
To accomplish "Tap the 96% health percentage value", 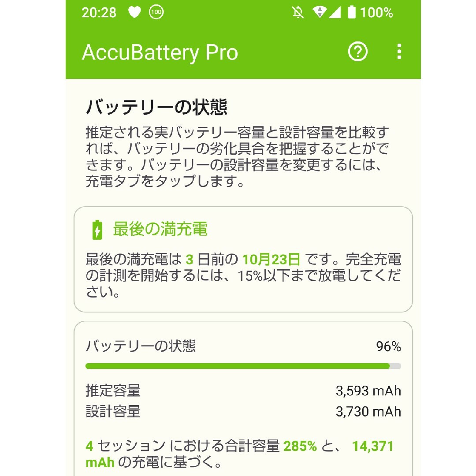I will pyautogui.click(x=389, y=346).
